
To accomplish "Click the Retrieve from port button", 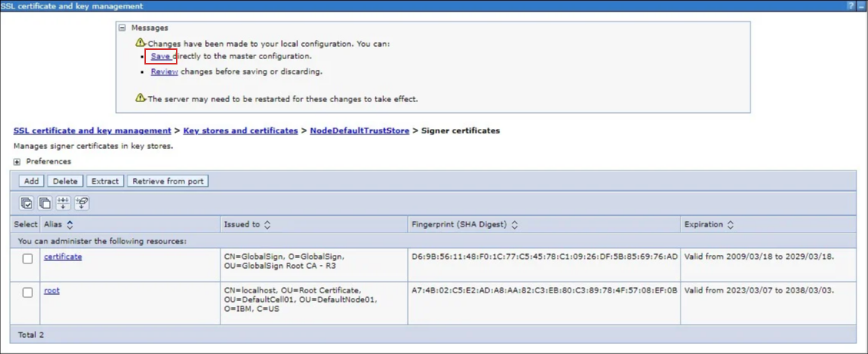I will click(x=167, y=181).
